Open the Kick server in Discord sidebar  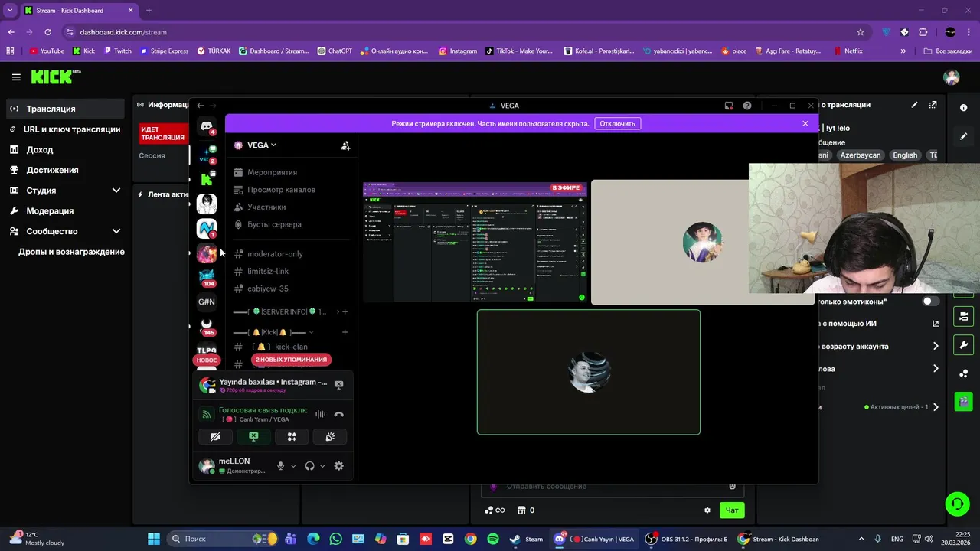[207, 179]
